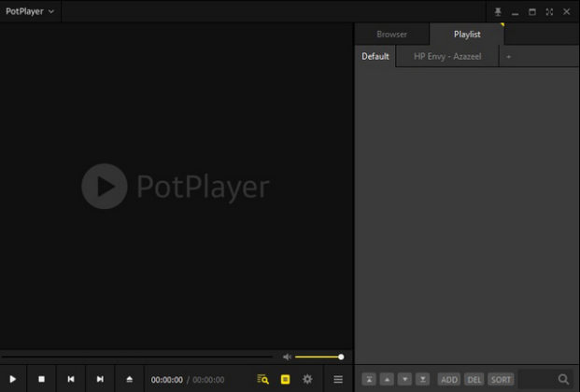The height and width of the screenshot is (392, 580).
Task: Pin the window always on top
Action: (498, 12)
